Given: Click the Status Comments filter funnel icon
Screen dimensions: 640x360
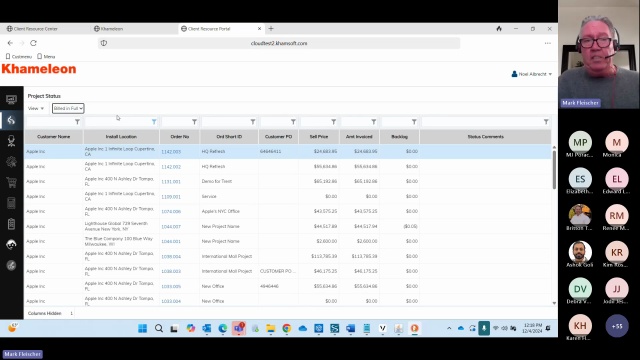Looking at the screenshot, I should coord(546,122).
